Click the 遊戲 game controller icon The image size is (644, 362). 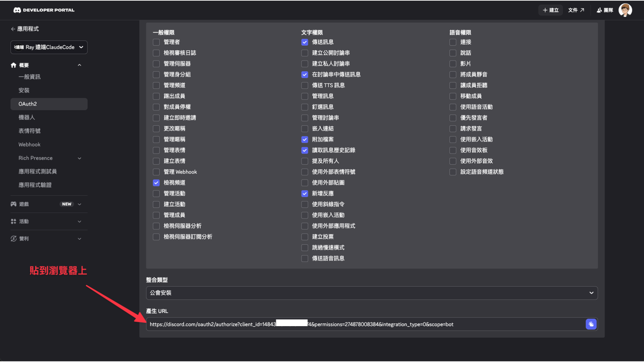coord(13,204)
